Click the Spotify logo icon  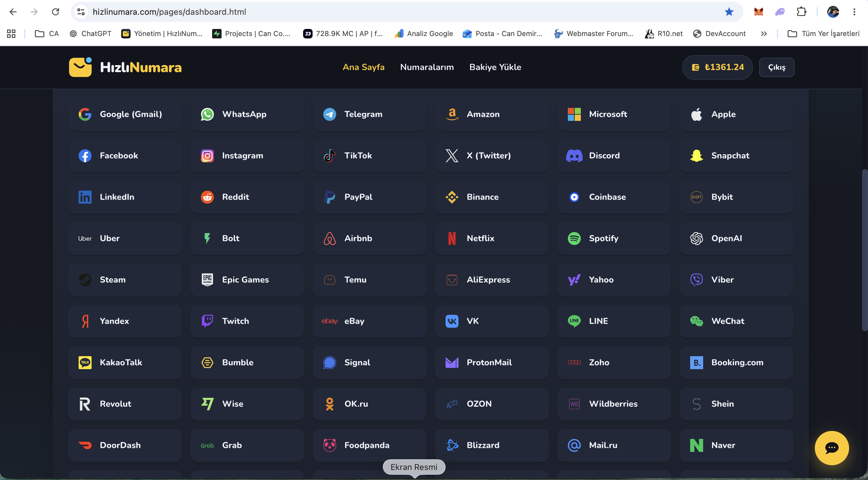click(574, 239)
